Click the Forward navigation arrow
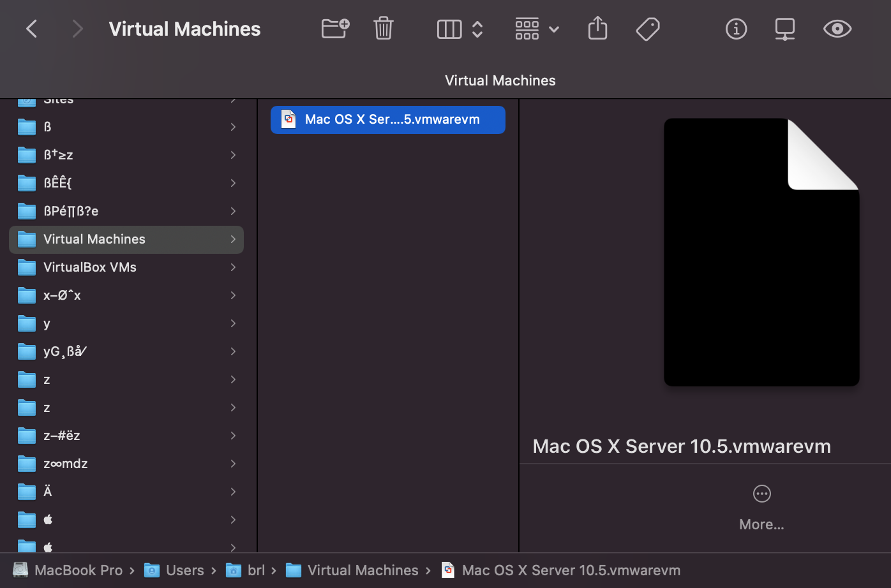Image resolution: width=891 pixels, height=588 pixels. pyautogui.click(x=77, y=29)
